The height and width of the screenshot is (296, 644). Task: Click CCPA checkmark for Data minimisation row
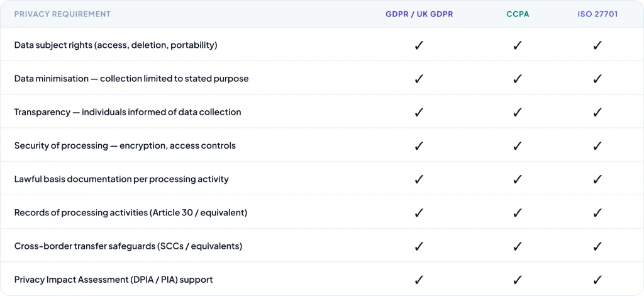(x=518, y=79)
